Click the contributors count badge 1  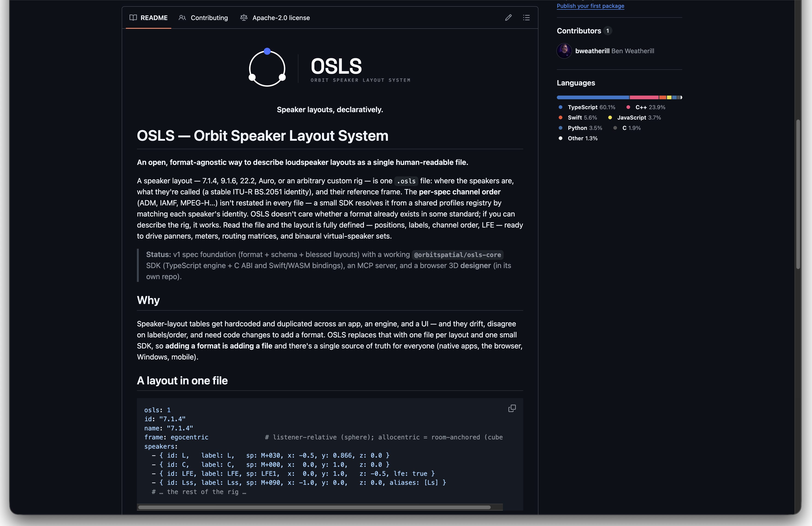click(607, 31)
